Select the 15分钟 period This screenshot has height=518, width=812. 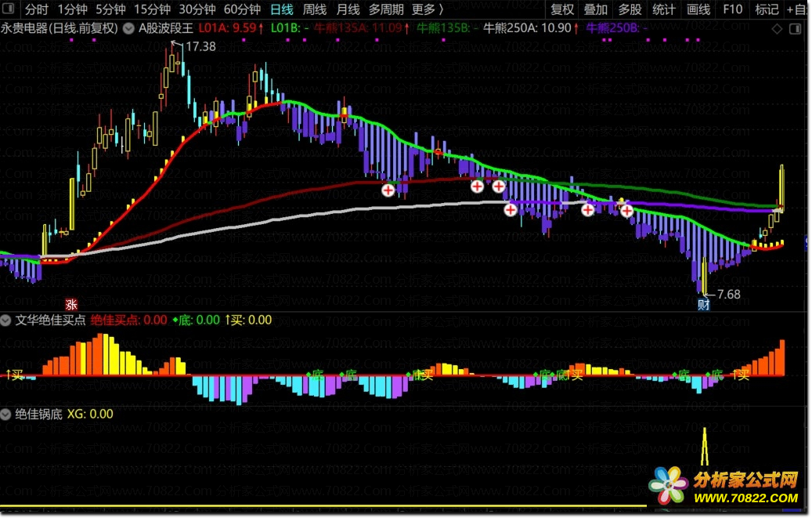tap(152, 9)
